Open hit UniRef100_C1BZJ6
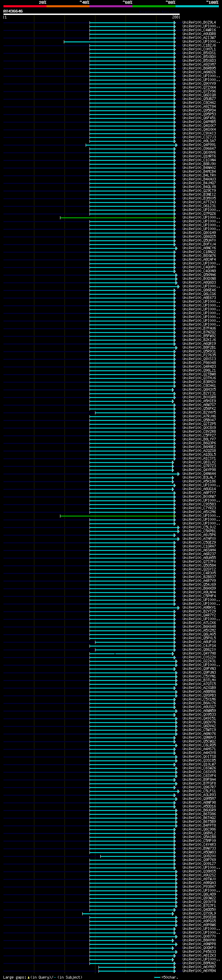 [x=199, y=45]
